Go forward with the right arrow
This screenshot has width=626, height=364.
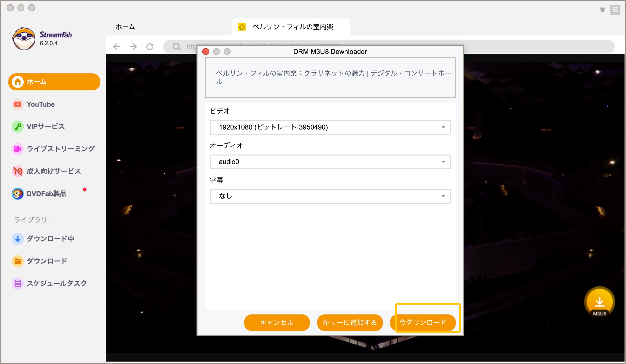[133, 46]
